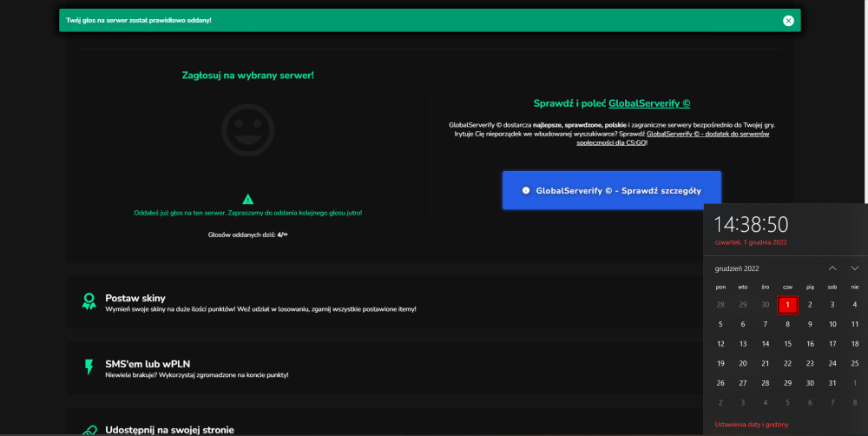Open the Postaw skiny section
This screenshot has height=436, width=868.
coord(385,303)
